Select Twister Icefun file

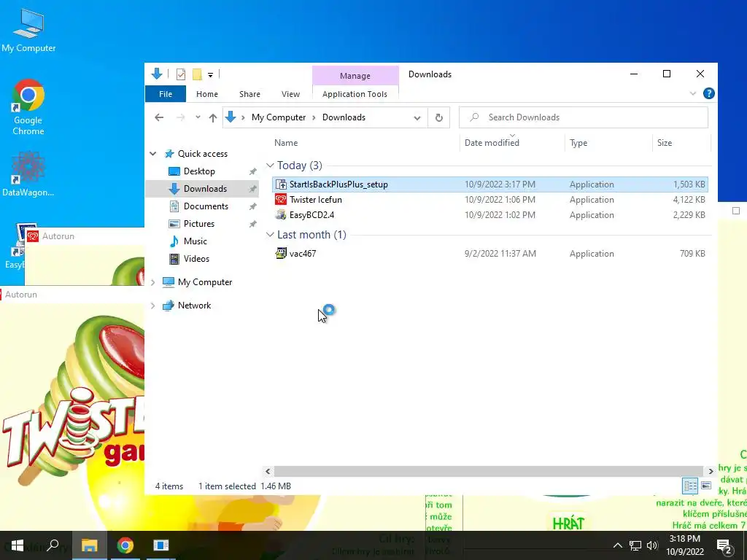pos(489,200)
